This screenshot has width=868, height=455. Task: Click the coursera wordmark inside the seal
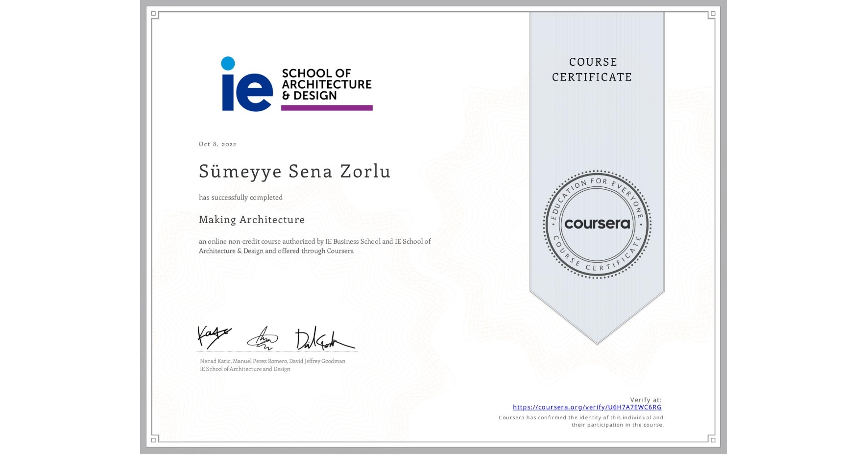tap(597, 225)
